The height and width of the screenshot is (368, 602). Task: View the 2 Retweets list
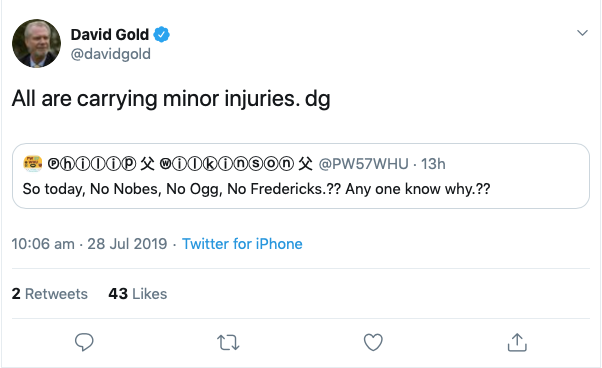50,294
